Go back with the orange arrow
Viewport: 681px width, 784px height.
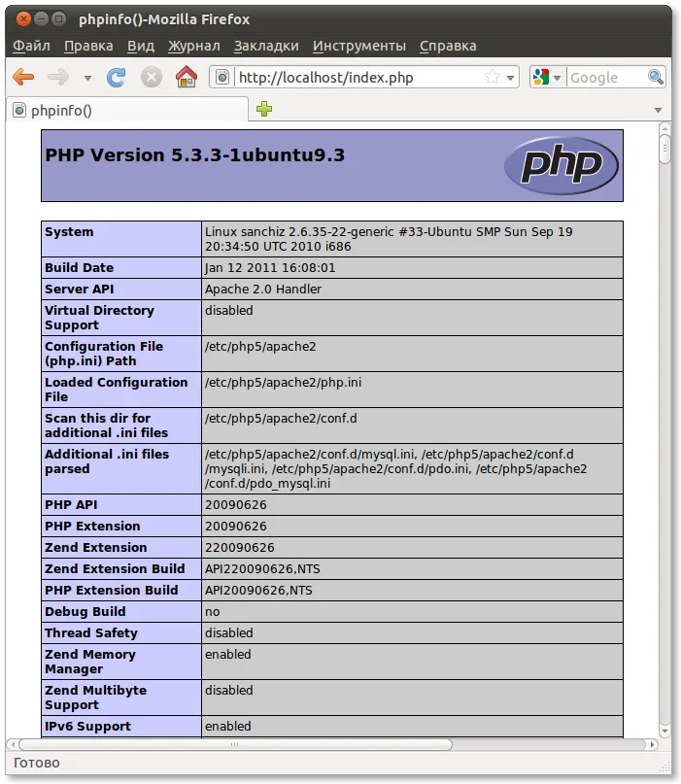pos(23,77)
